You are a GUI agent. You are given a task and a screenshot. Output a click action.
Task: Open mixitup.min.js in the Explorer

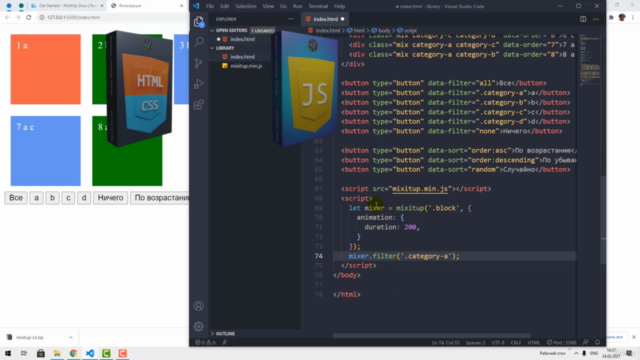[x=246, y=66]
